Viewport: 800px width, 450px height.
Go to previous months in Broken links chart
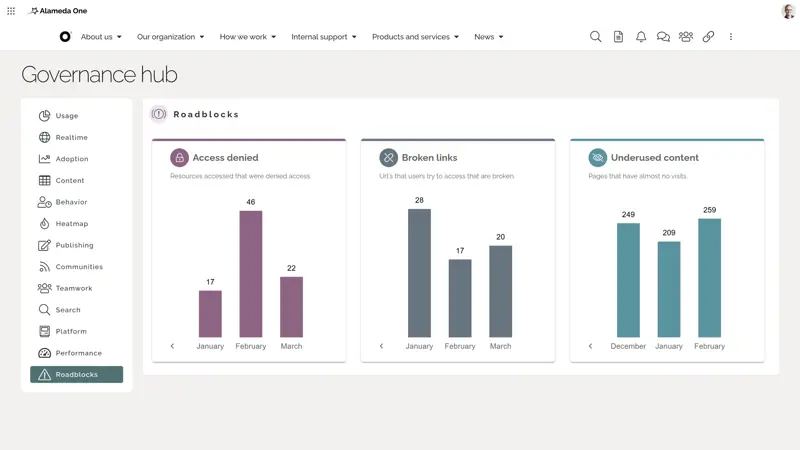[381, 346]
